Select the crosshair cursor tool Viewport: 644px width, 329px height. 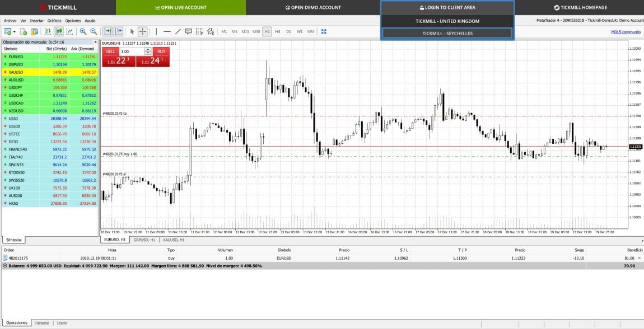(x=142, y=31)
